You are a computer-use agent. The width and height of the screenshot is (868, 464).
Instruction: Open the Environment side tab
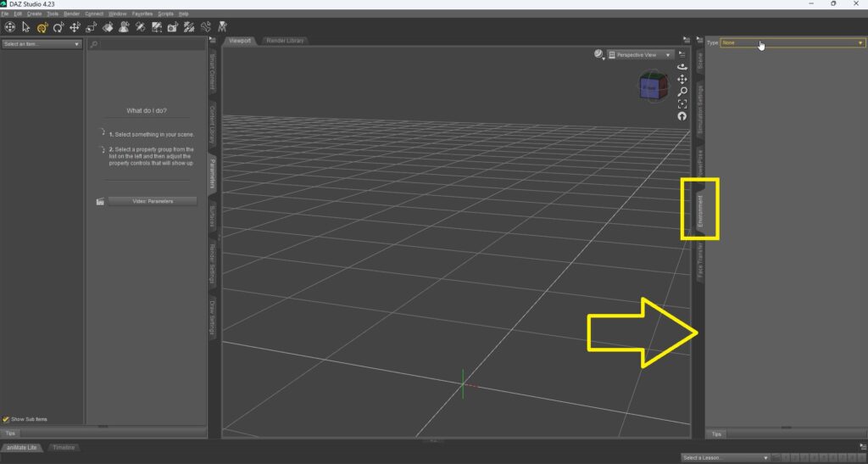click(x=699, y=211)
